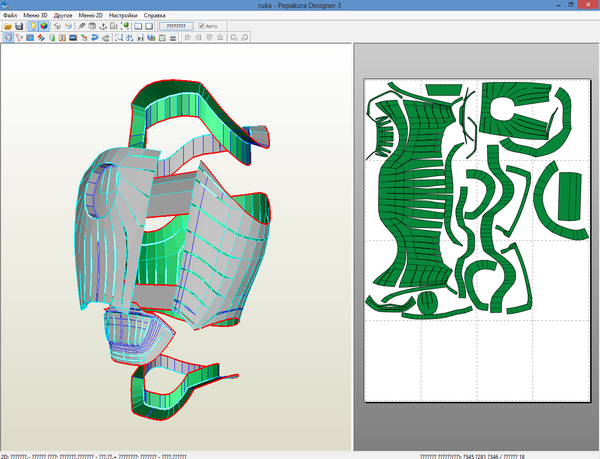Image resolution: width=600 pixels, height=459 pixels.
Task: Toggle the colored cube texture icon
Action: pyautogui.click(x=44, y=26)
